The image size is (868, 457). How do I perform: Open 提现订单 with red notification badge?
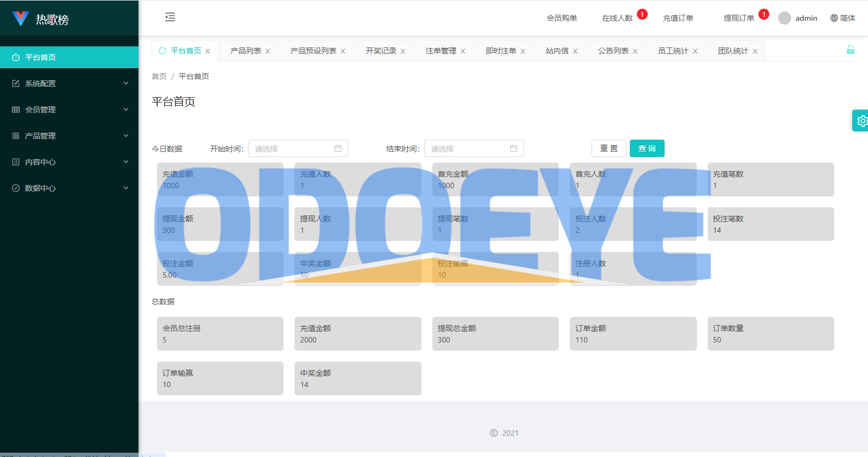point(739,18)
